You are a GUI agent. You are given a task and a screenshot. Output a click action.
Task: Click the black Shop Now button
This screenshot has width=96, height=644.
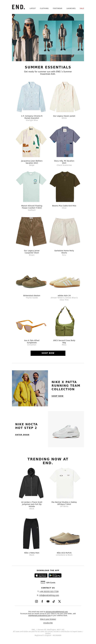click(x=48, y=353)
